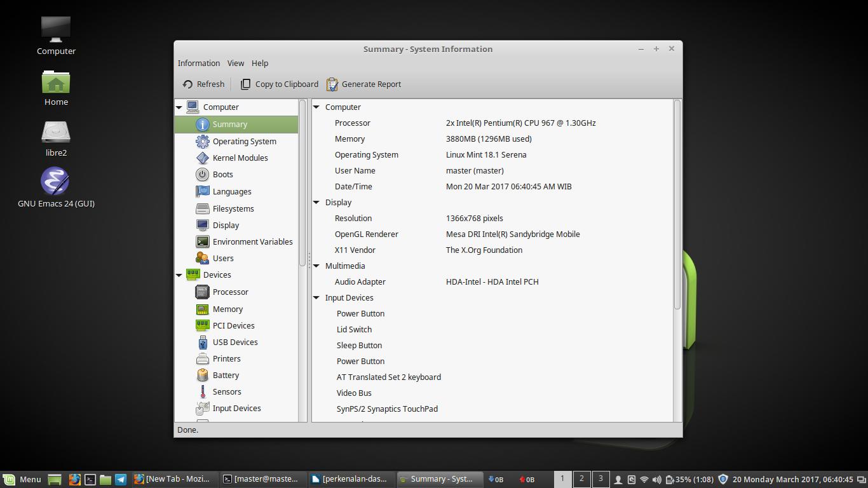
Task: Open the volume tray icon
Action: (x=657, y=479)
